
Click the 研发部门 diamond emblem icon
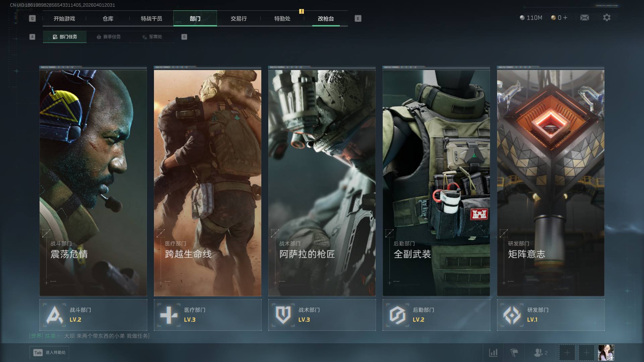[x=512, y=315]
